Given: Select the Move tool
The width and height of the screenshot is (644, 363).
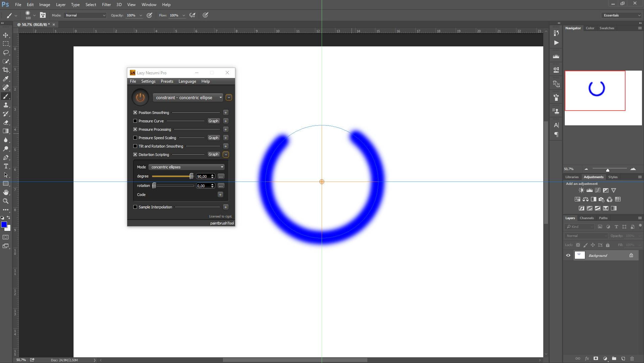Looking at the screenshot, I should (x=6, y=35).
